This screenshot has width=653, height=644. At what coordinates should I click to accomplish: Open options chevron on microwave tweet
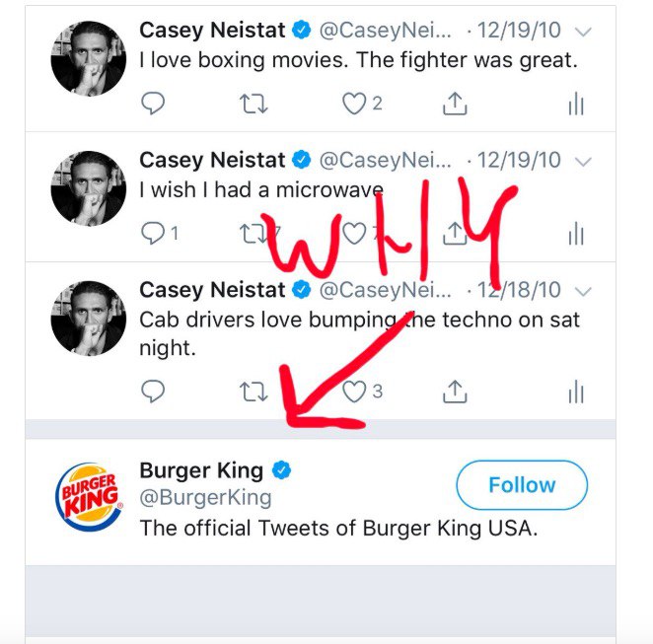583,162
